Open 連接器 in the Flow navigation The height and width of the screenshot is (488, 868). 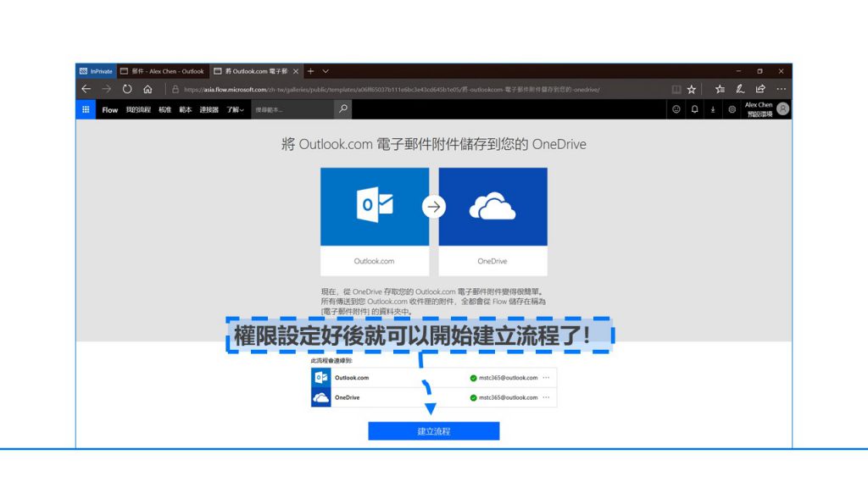tap(209, 110)
